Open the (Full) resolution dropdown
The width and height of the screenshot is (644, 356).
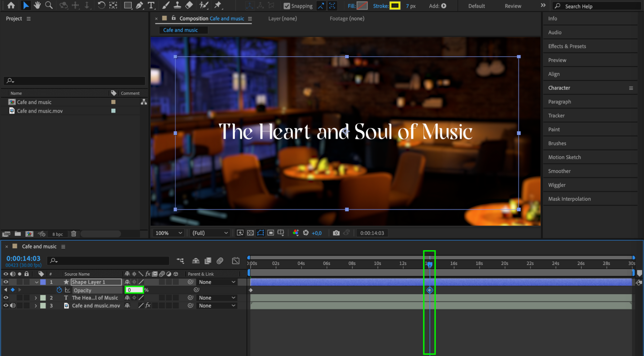pos(210,233)
